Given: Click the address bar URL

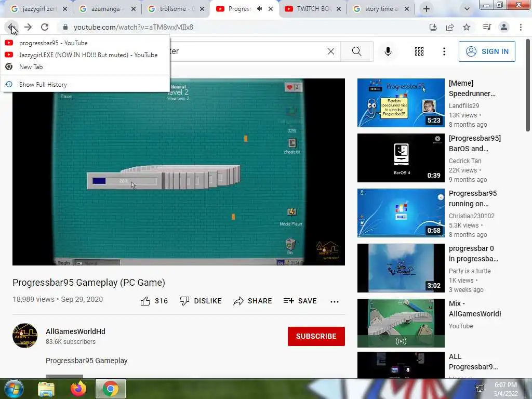Looking at the screenshot, I should pos(134,27).
